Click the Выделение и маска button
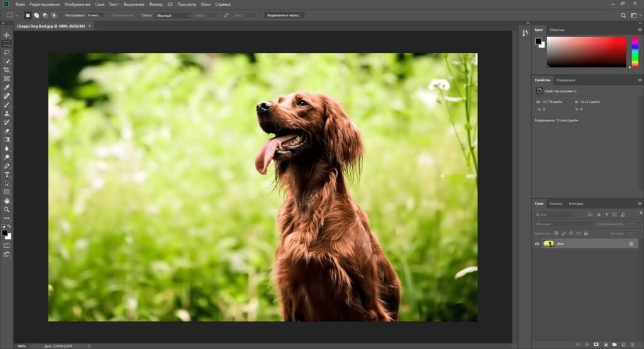The height and width of the screenshot is (349, 644). point(284,16)
